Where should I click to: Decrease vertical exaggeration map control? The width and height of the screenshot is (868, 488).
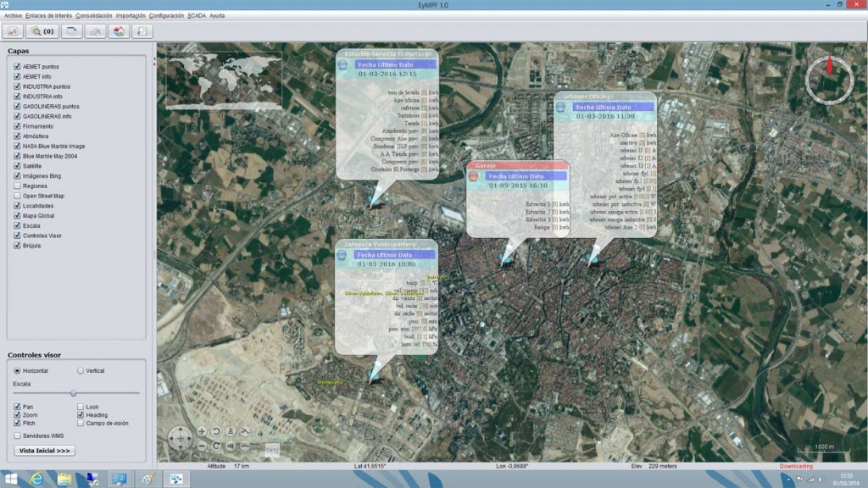(x=245, y=446)
